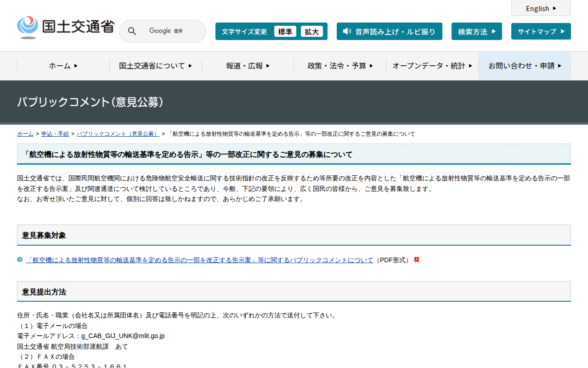Follow the パブリックコメント（意見公募） breadcrumb link
This screenshot has height=368, width=588.
pyautogui.click(x=118, y=134)
